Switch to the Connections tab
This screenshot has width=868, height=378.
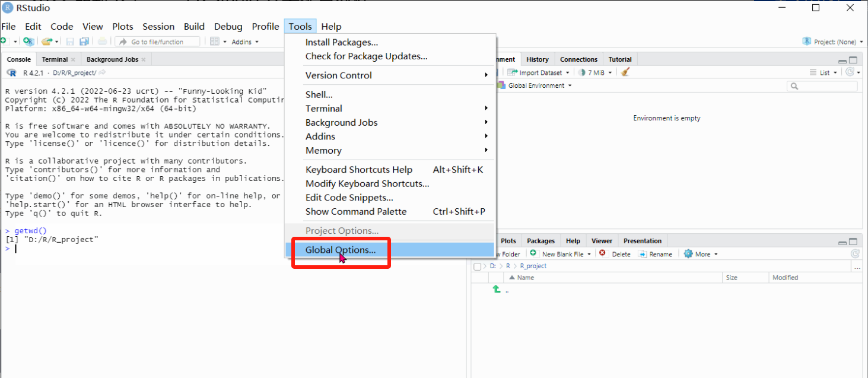pyautogui.click(x=578, y=59)
